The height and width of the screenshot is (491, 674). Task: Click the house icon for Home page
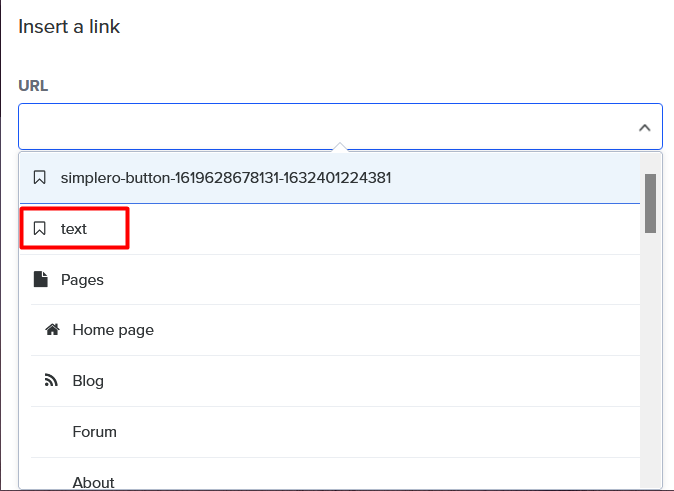(x=52, y=330)
